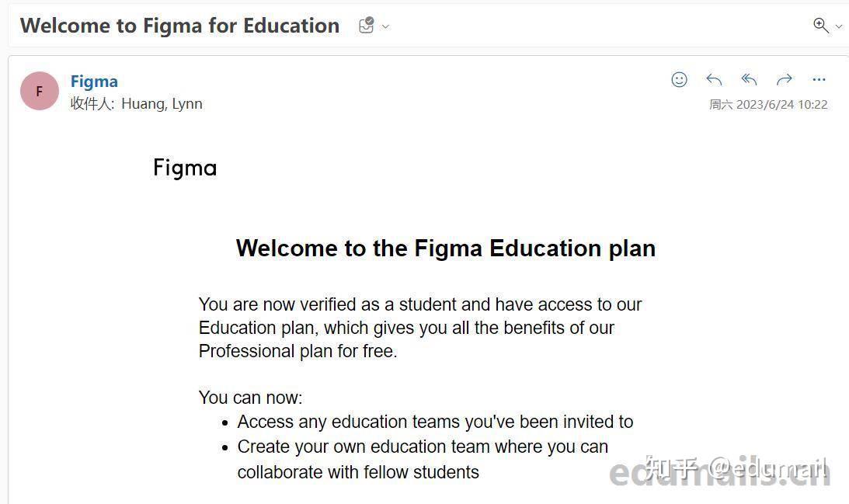
Task: Click the Figma logo in the email body
Action: pyautogui.click(x=184, y=167)
